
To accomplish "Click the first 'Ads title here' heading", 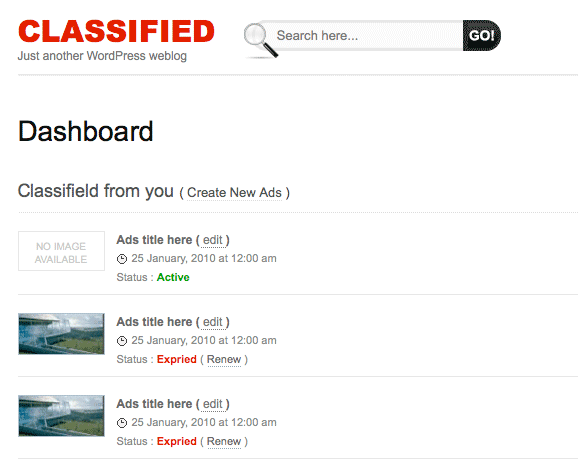I will point(154,240).
